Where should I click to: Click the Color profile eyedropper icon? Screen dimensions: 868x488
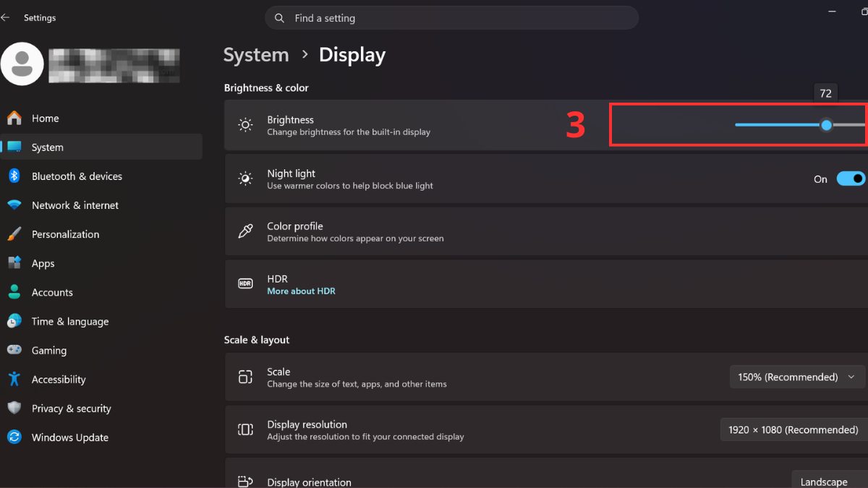tap(246, 231)
